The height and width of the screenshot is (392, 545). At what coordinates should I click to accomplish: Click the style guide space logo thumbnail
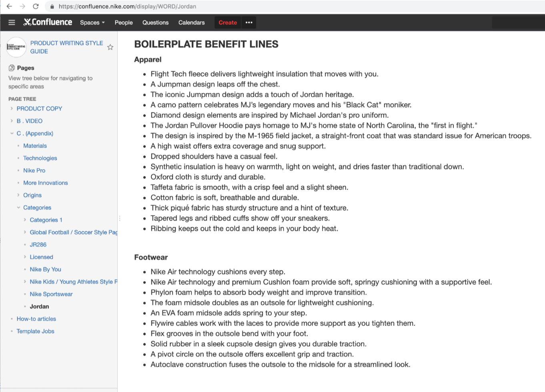click(x=16, y=47)
